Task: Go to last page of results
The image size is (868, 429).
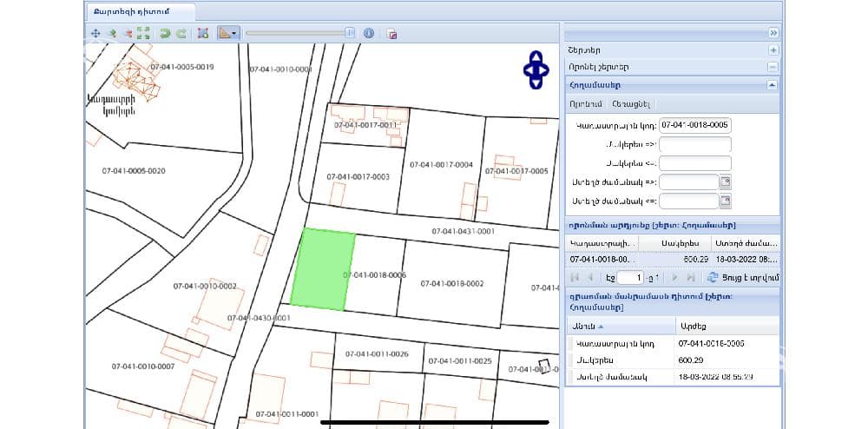Action: pos(690,277)
